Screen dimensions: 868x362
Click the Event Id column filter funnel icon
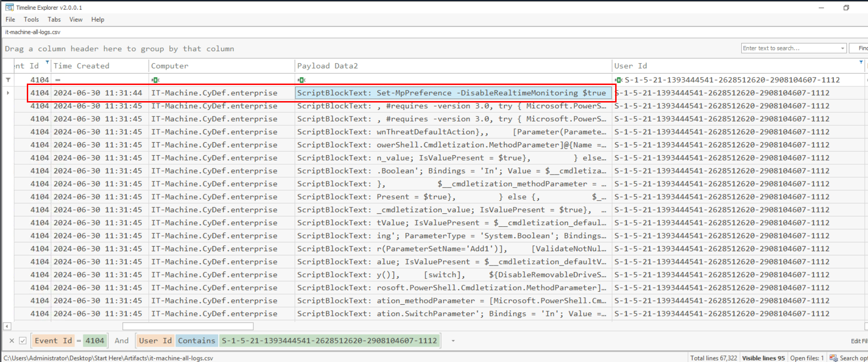(47, 62)
